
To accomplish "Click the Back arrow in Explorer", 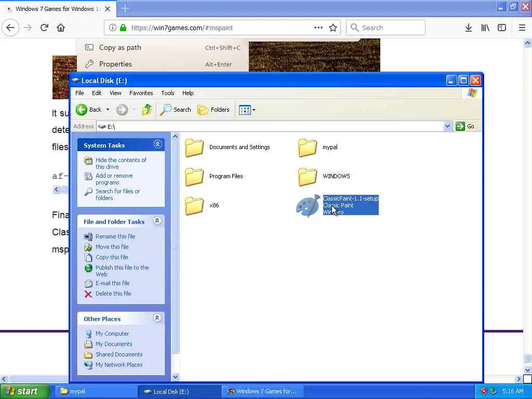I will [82, 110].
